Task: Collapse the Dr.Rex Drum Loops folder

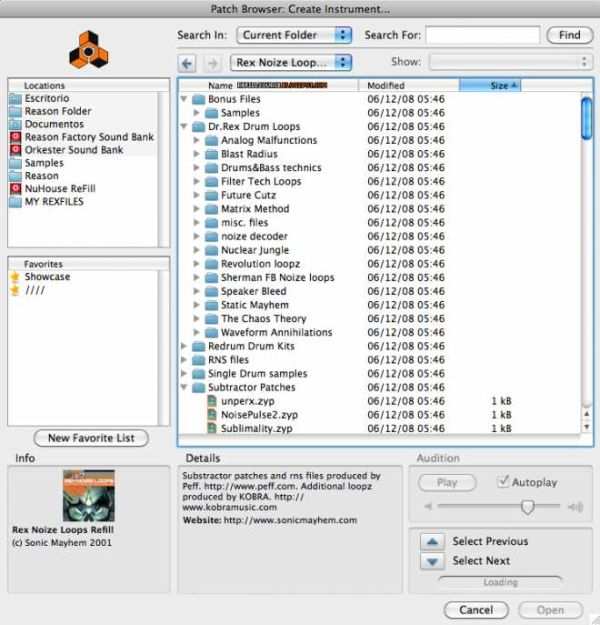Action: 184,126
